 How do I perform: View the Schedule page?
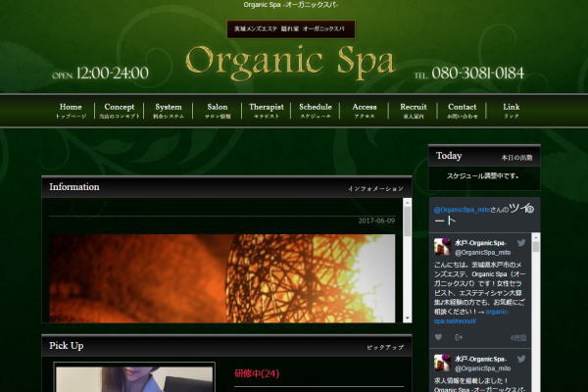coord(316,111)
